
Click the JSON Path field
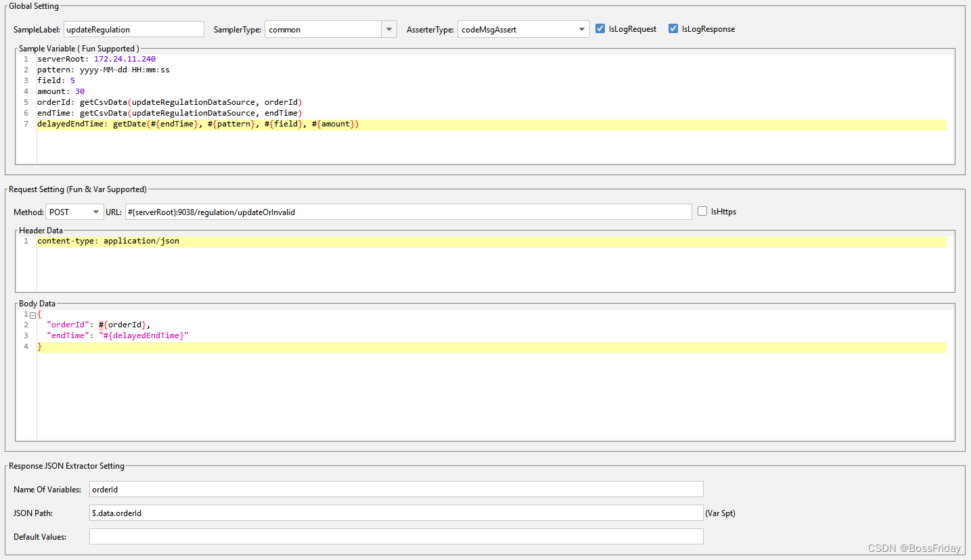tap(397, 513)
